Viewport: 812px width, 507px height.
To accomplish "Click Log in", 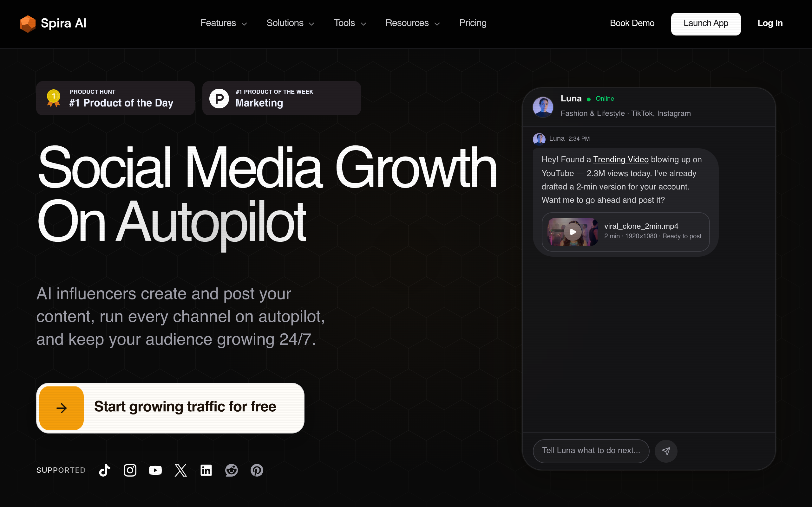I will (x=770, y=23).
